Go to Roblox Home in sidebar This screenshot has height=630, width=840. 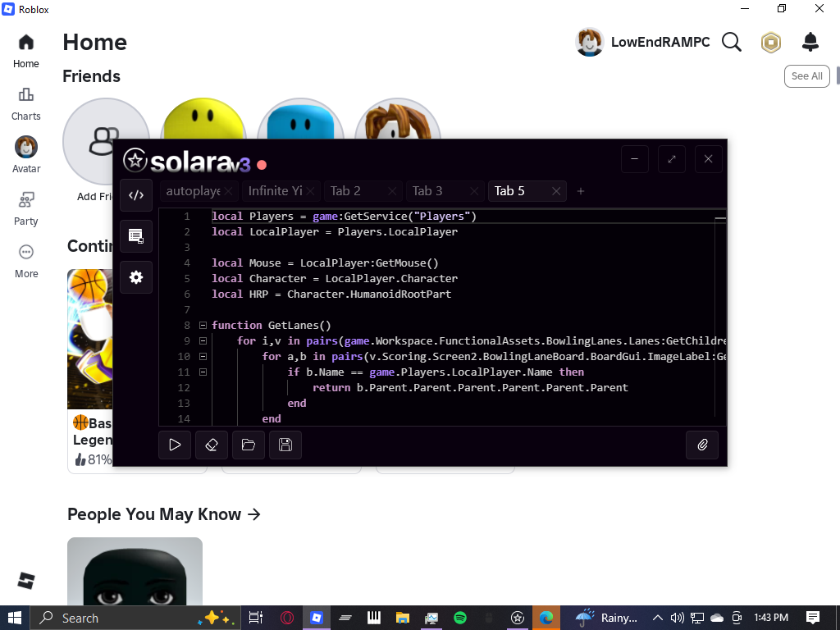point(25,52)
